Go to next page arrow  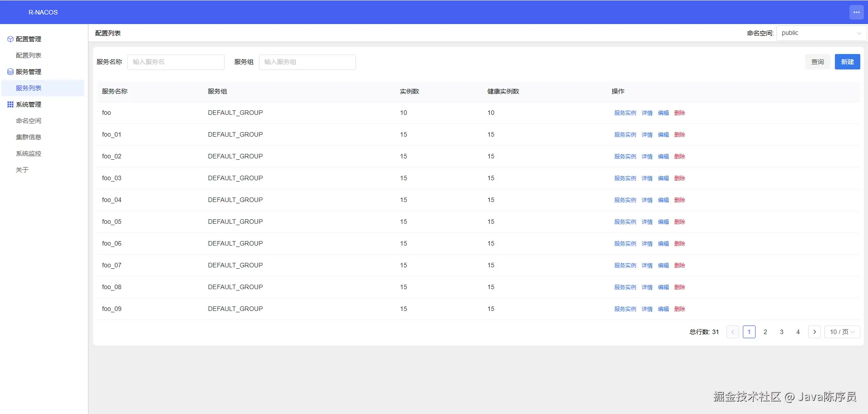tap(814, 332)
